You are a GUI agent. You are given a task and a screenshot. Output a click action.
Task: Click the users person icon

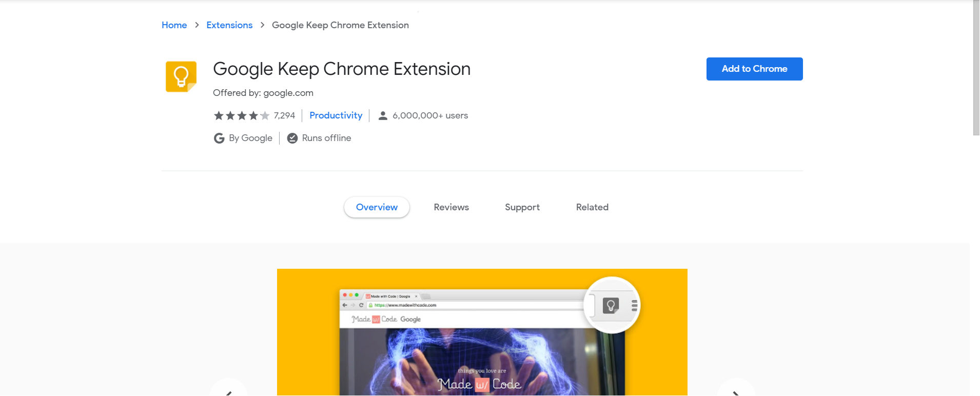tap(383, 115)
